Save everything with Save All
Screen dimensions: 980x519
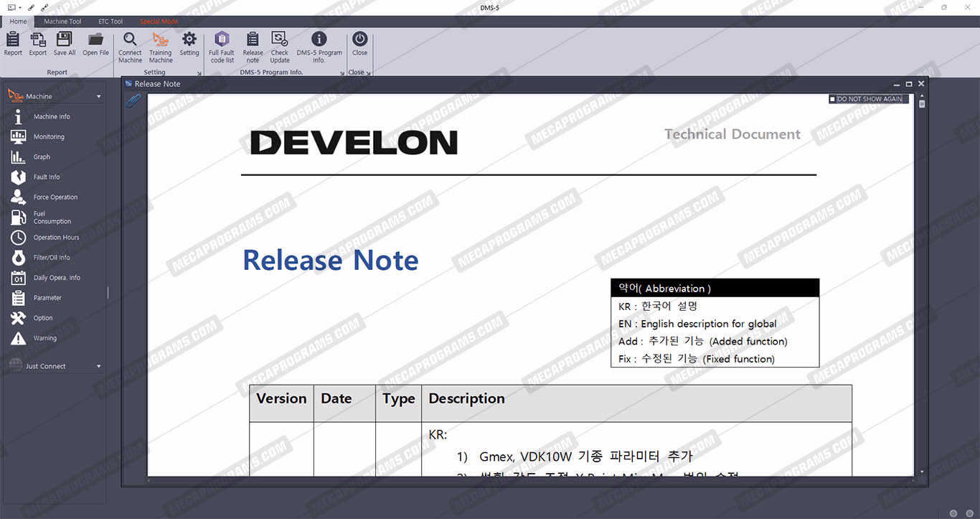click(65, 43)
